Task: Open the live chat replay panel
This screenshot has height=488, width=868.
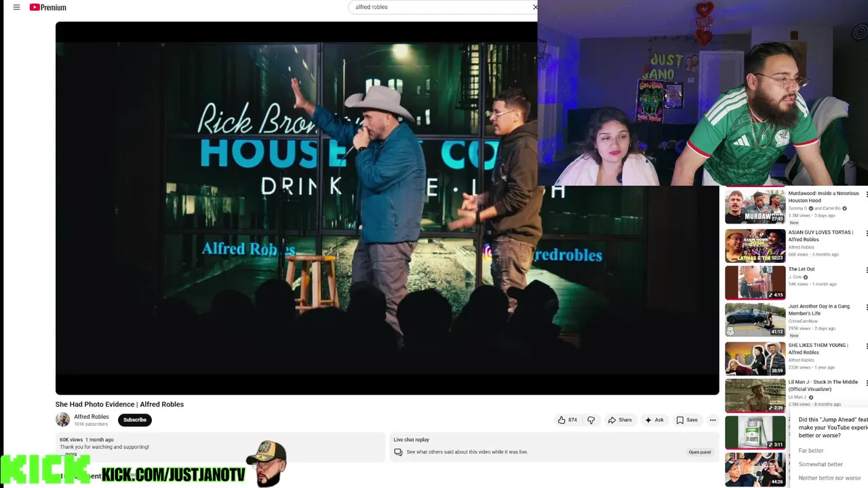Action: pos(700,452)
